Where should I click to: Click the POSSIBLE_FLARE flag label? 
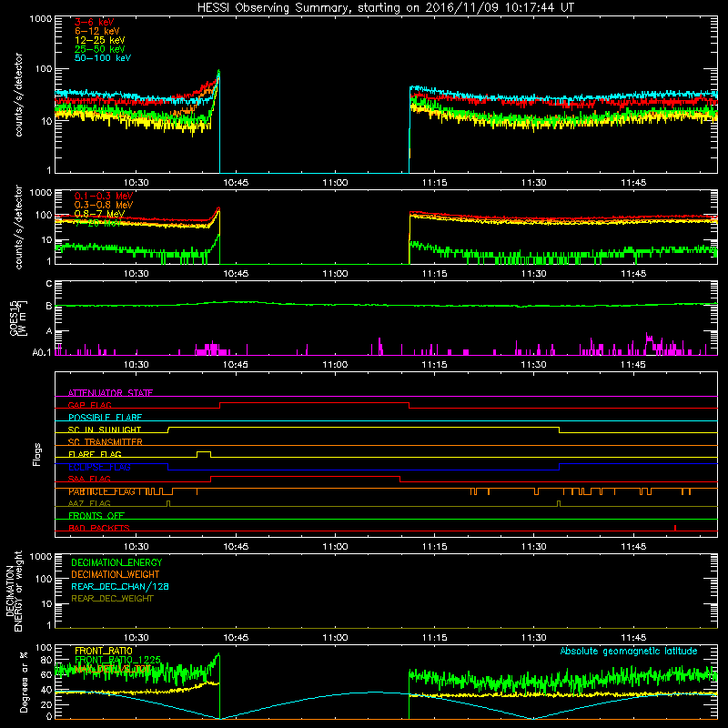[105, 418]
